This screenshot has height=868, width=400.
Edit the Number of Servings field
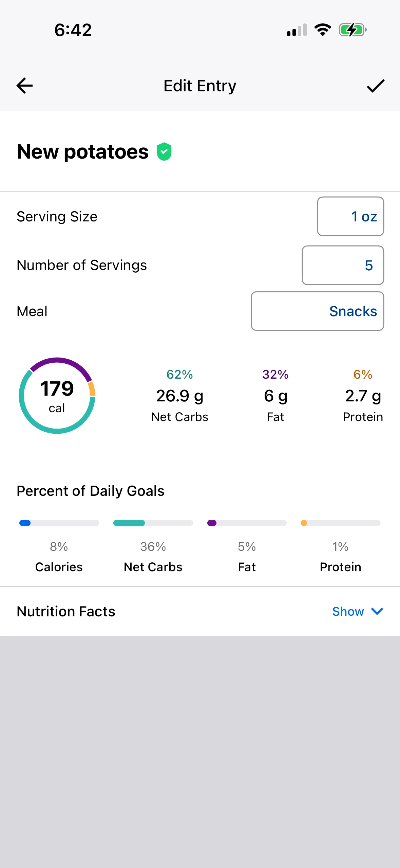[343, 265]
